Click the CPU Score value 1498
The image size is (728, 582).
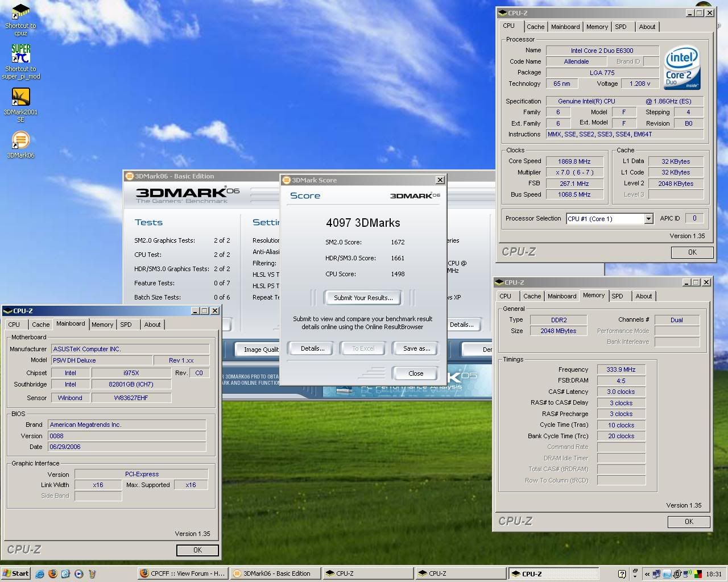[x=398, y=274]
